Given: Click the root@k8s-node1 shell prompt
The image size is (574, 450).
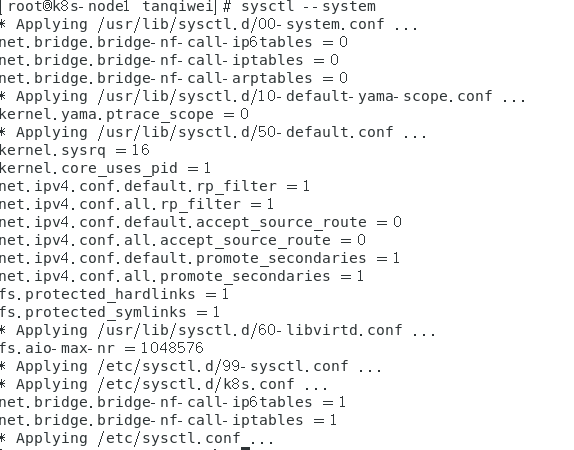Looking at the screenshot, I should (115, 7).
